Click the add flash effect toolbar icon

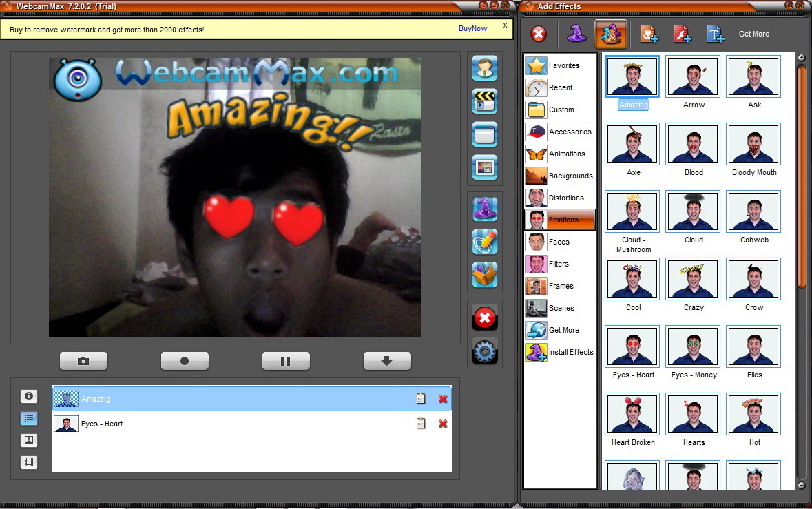coord(682,34)
